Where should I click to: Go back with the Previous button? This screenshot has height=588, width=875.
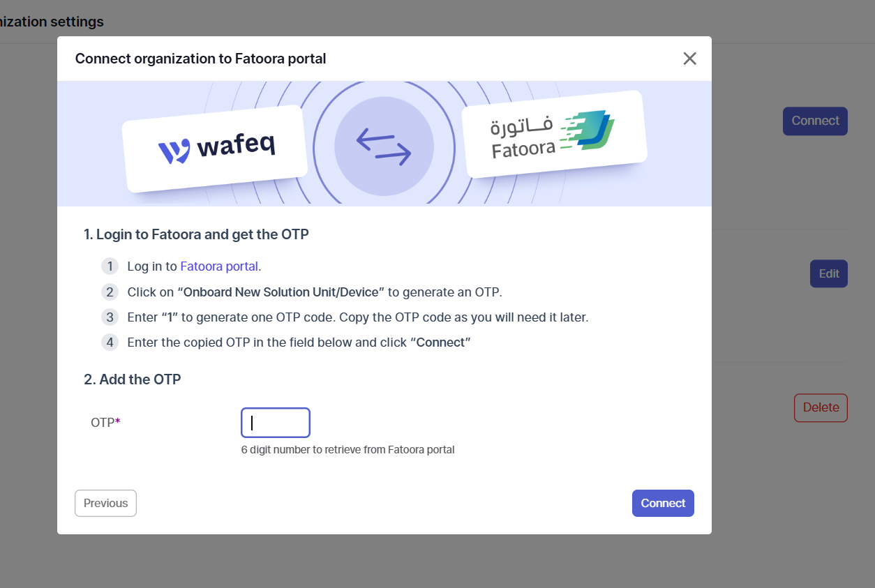tap(105, 503)
